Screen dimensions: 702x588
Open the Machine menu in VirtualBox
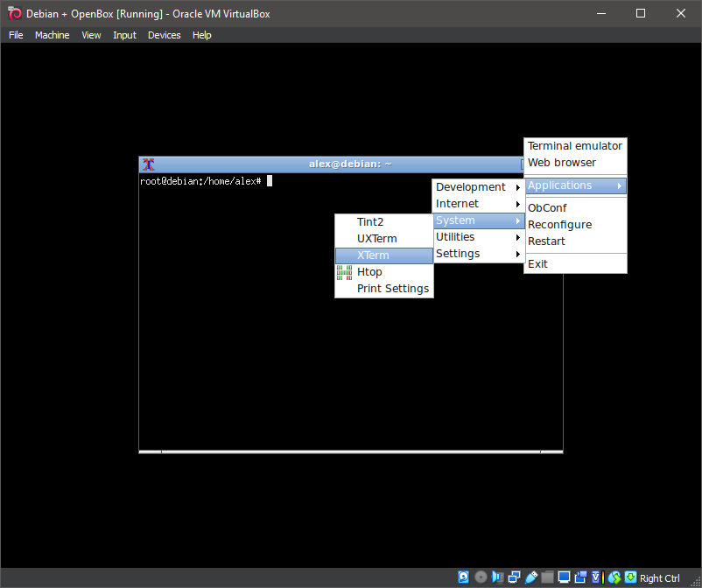pos(52,35)
